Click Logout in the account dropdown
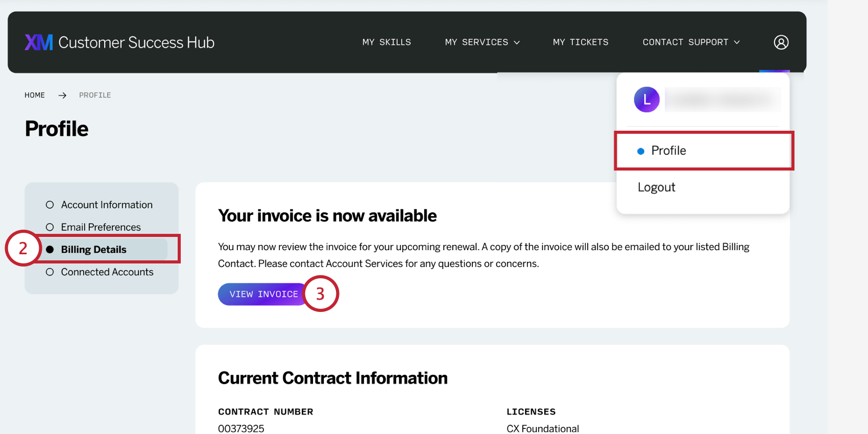 click(x=657, y=187)
